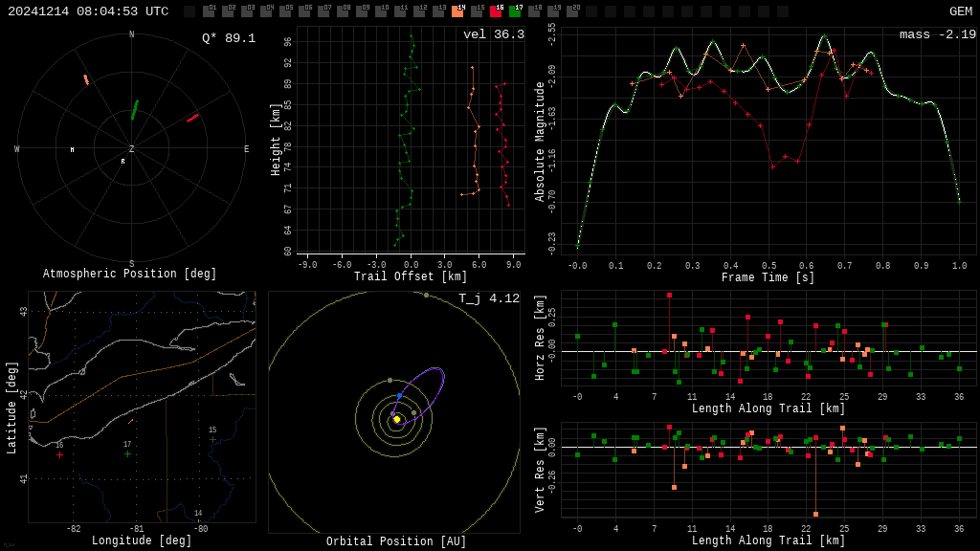
Task: Click the Orbital Position [AU] title
Action: click(396, 541)
